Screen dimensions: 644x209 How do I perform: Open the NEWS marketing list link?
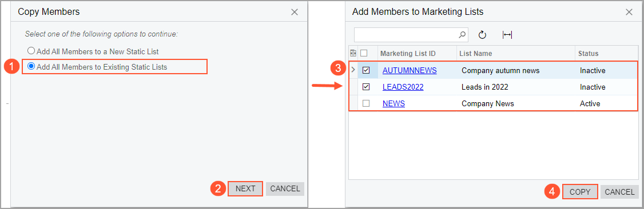393,104
